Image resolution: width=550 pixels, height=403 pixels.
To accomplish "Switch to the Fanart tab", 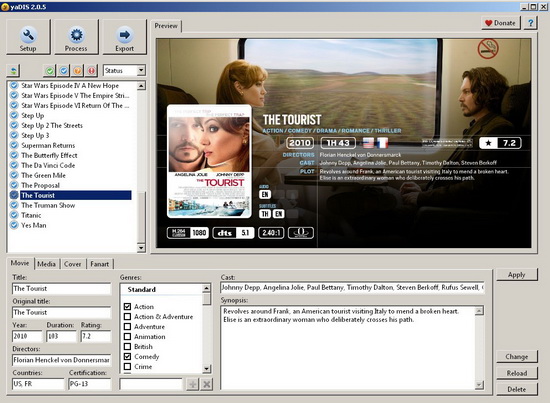I will [x=100, y=264].
